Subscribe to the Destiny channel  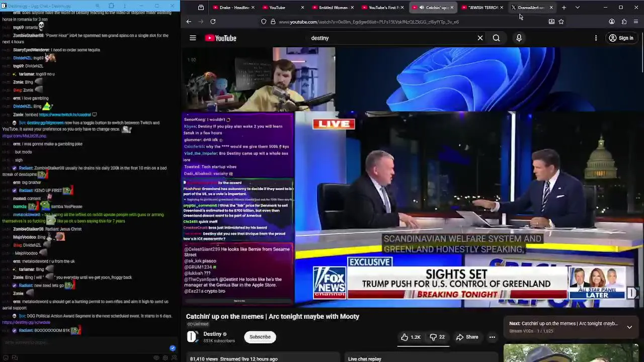(260, 337)
